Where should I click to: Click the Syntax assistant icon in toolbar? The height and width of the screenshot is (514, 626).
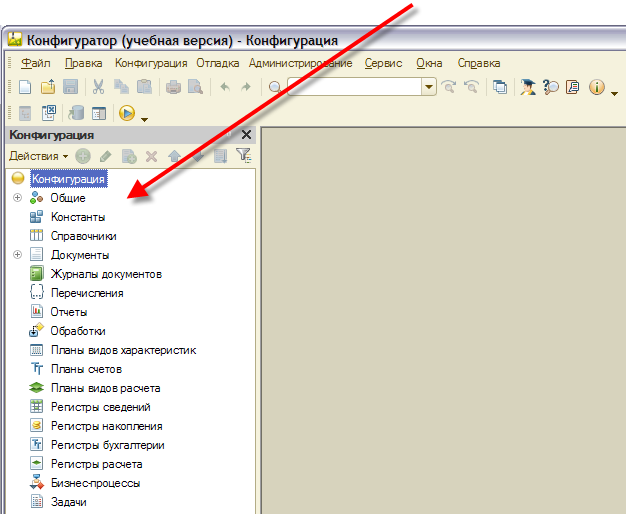573,88
